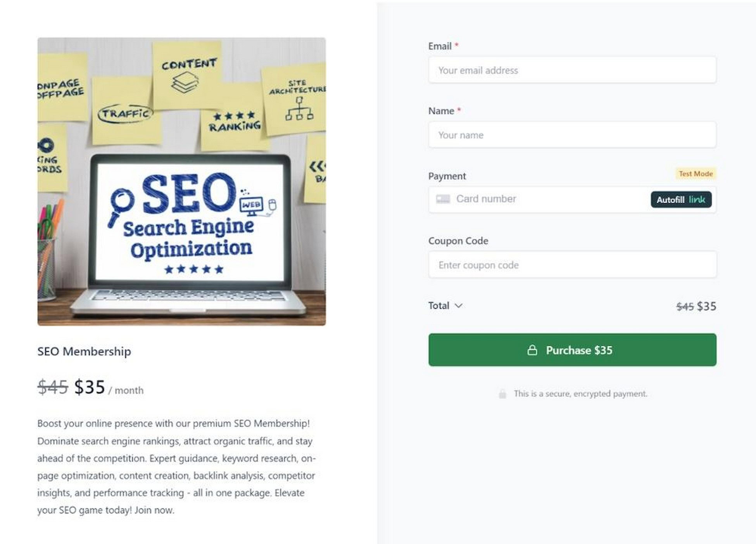
Task: Click the green Purchase $35 button
Action: [572, 350]
